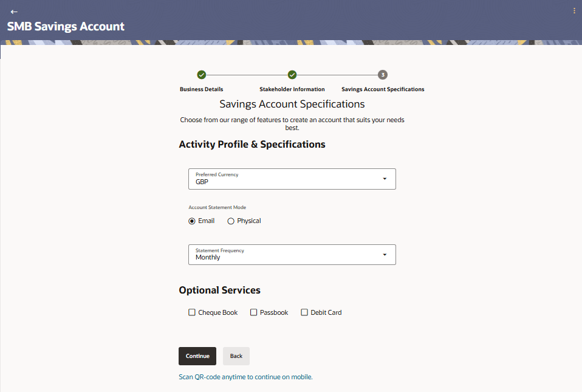This screenshot has height=392, width=582.
Task: Click the Back button
Action: [x=236, y=356]
